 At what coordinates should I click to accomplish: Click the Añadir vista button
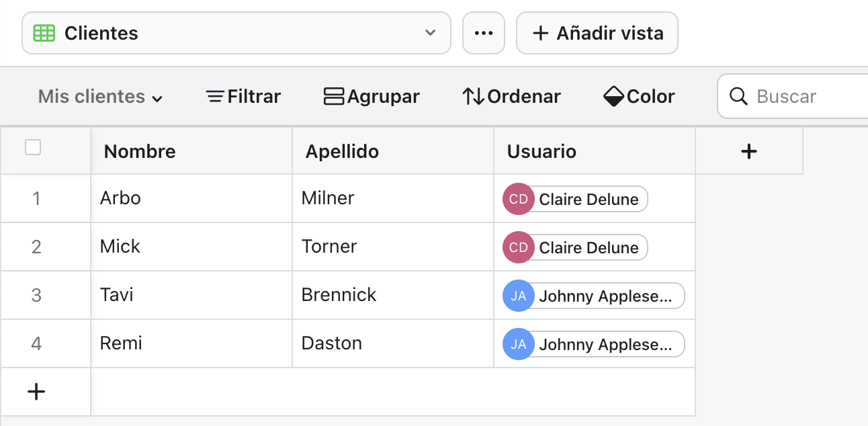pyautogui.click(x=597, y=32)
